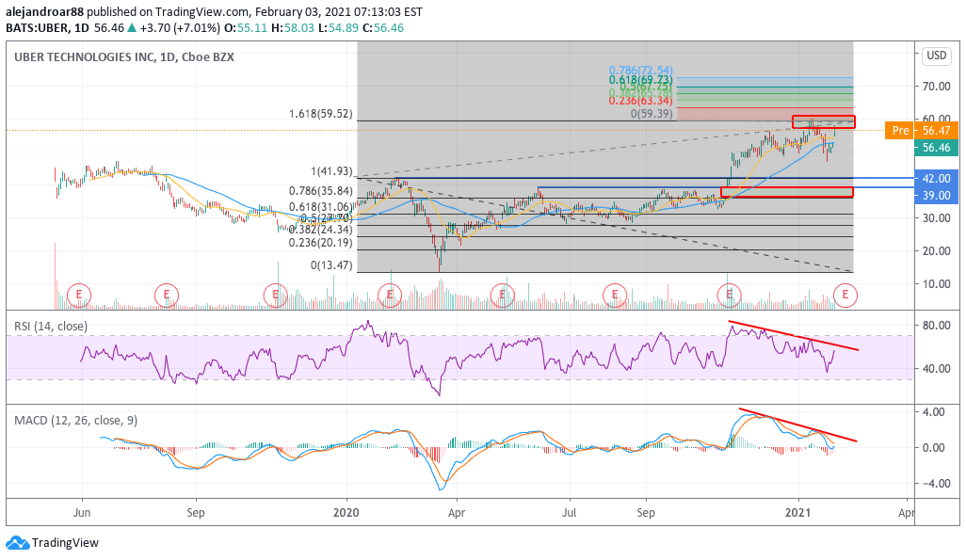The height and width of the screenshot is (560, 966).
Task: Click the 0.236(20.19) Fibonacci label
Action: (321, 243)
